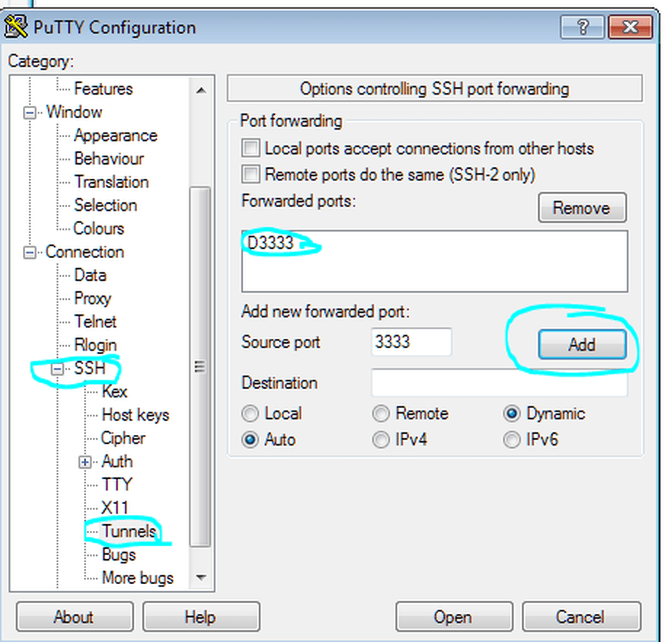The width and height of the screenshot is (672, 642).
Task: Remove the selected forwarded port
Action: pyautogui.click(x=582, y=208)
